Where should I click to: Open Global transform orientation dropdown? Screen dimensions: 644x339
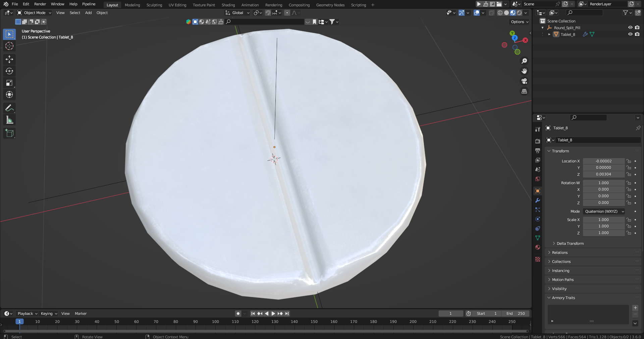pyautogui.click(x=237, y=13)
